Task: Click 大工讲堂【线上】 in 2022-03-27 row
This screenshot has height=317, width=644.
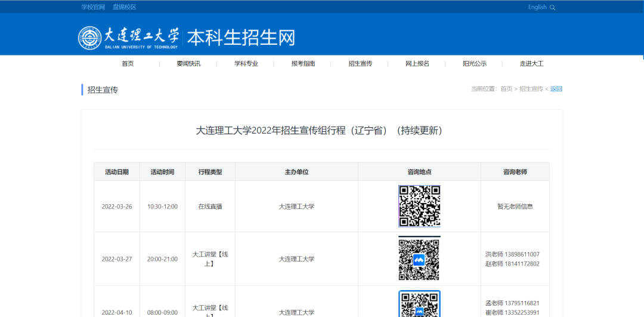Action: (x=210, y=259)
